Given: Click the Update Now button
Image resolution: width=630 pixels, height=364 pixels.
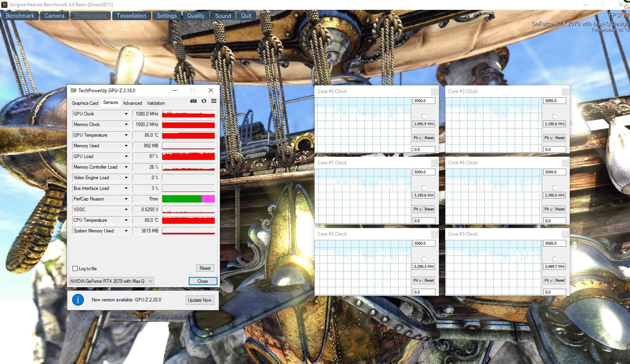Looking at the screenshot, I should (x=200, y=300).
